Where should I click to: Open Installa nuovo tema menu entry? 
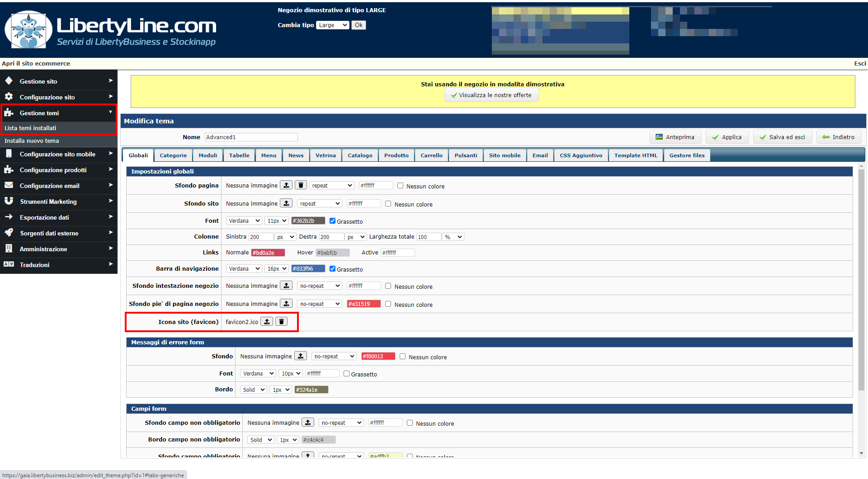tap(59, 141)
